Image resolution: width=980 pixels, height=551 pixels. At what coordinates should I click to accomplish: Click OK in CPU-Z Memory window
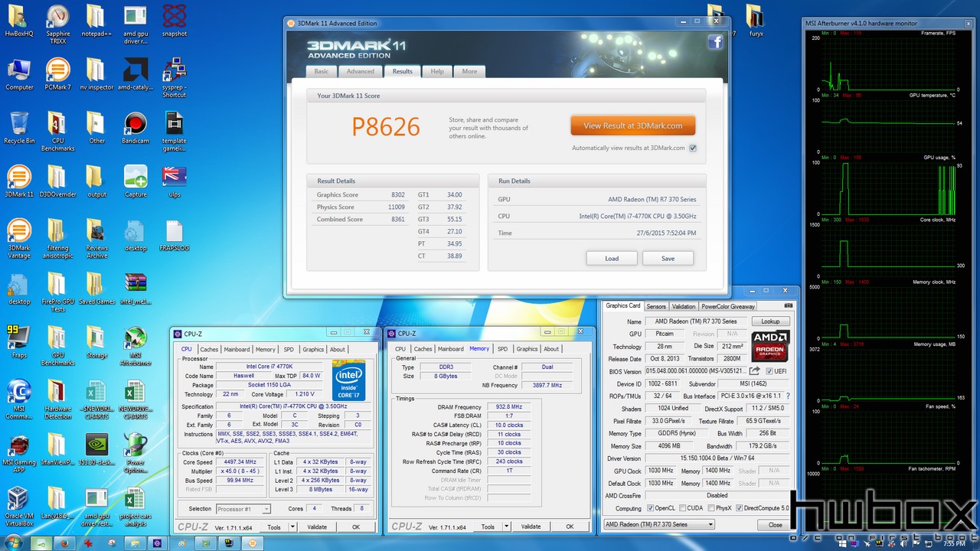point(570,527)
